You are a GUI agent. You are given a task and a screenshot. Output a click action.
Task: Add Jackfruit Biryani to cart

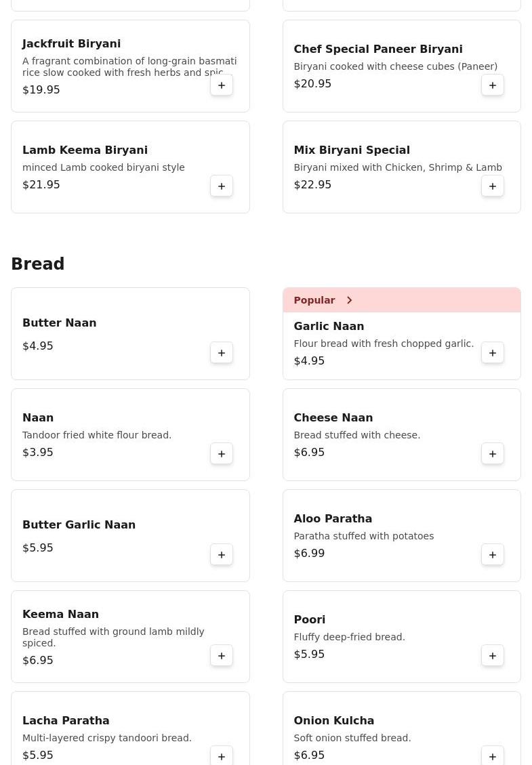pyautogui.click(x=222, y=85)
